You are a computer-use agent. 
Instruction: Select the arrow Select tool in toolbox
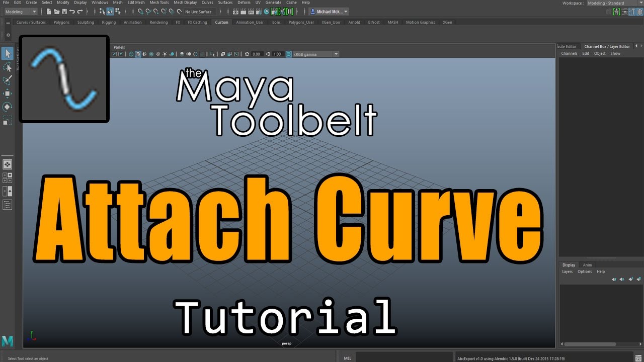[8, 53]
